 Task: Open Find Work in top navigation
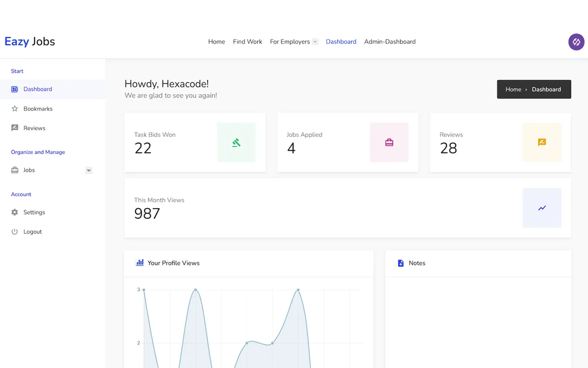pos(247,42)
